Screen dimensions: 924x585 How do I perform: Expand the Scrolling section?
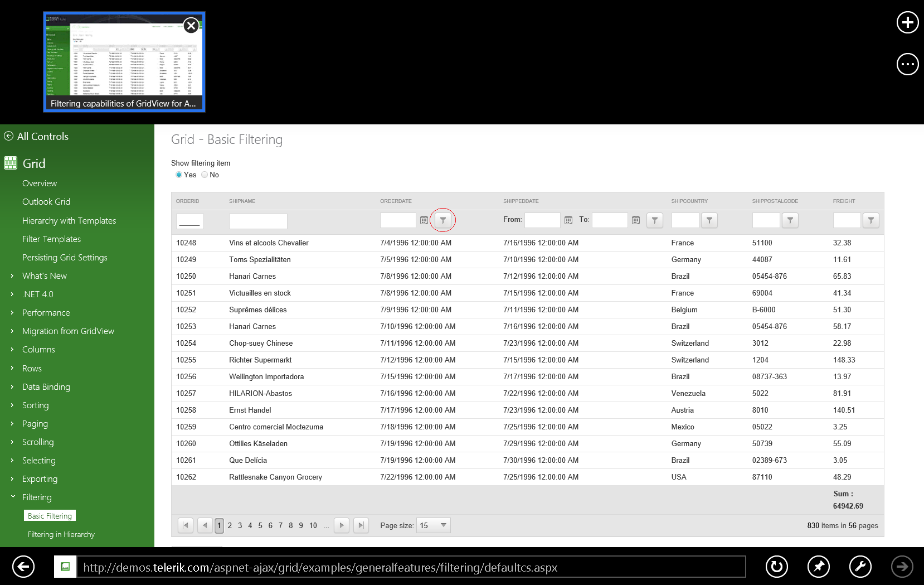(12, 442)
